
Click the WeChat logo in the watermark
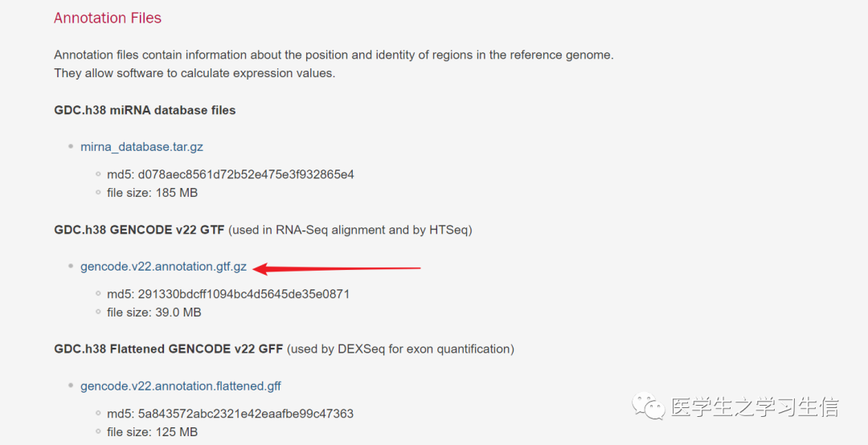(649, 406)
